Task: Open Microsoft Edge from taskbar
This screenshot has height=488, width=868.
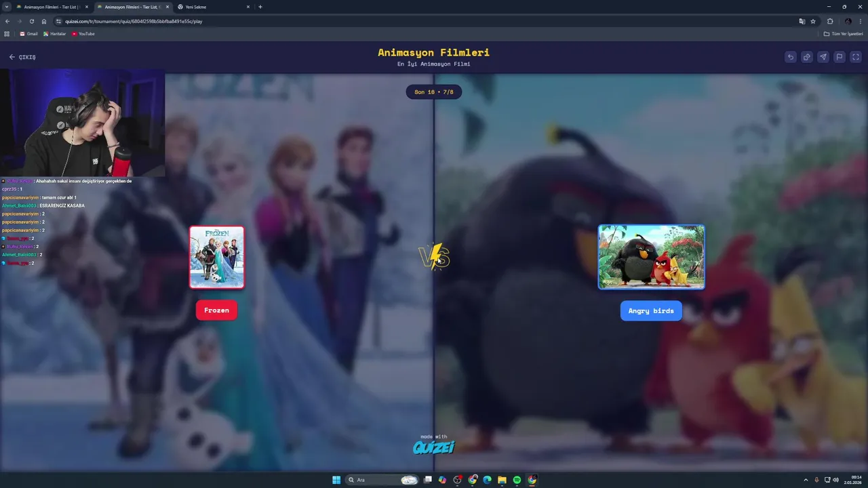Action: pos(487,480)
